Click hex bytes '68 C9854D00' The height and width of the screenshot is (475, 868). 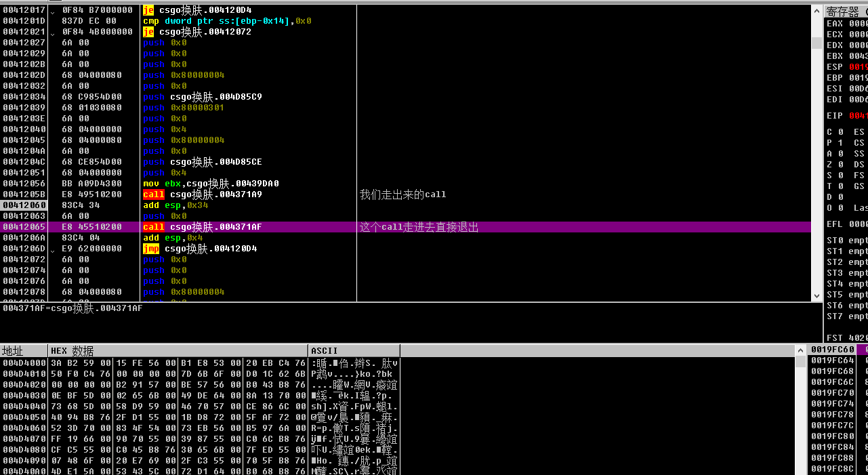(92, 97)
